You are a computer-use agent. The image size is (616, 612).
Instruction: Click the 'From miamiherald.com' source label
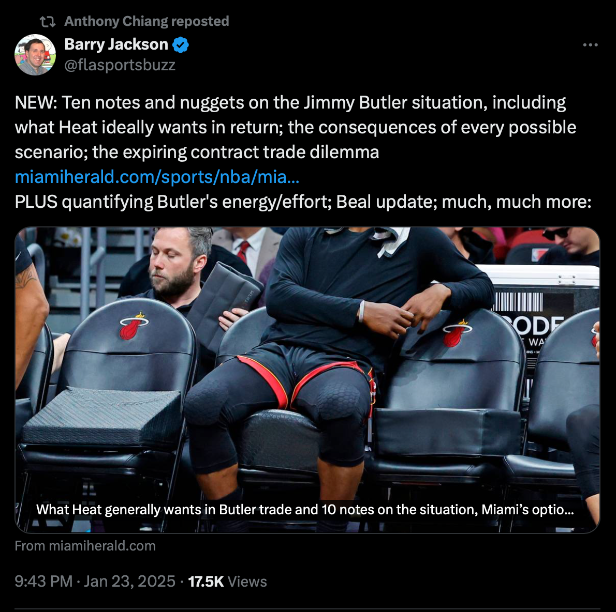coord(85,546)
